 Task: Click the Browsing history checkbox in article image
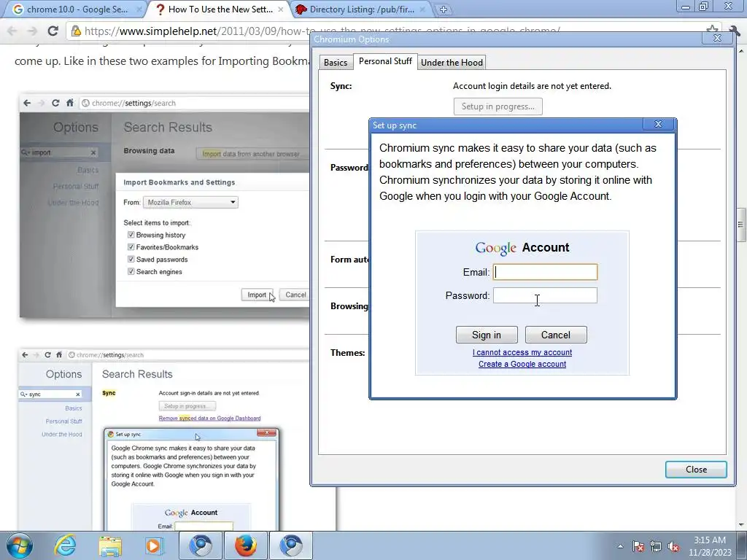[x=131, y=235]
